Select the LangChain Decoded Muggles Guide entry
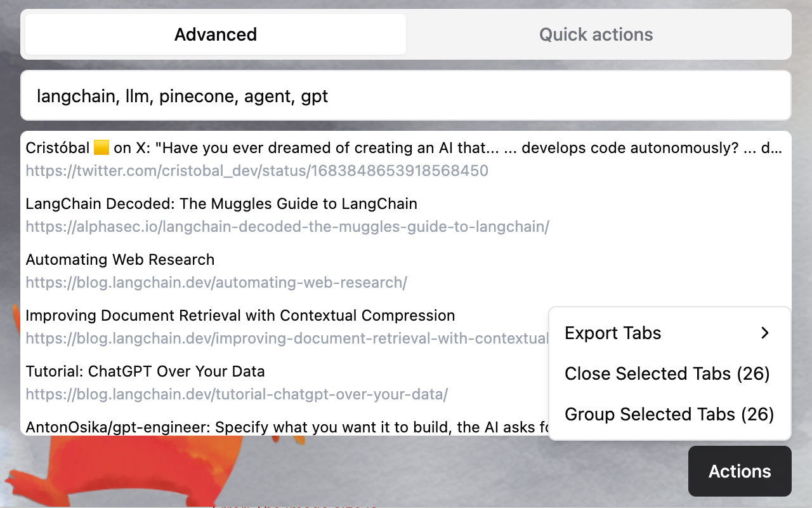 tap(221, 204)
